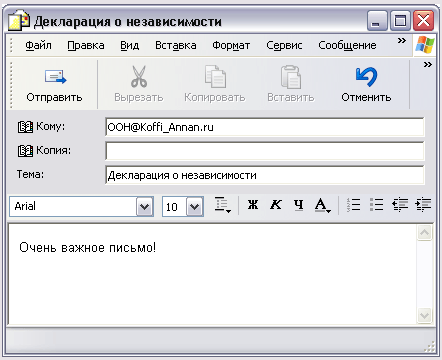Apply bulleted list formatting
The image size is (442, 360).
pyautogui.click(x=376, y=205)
